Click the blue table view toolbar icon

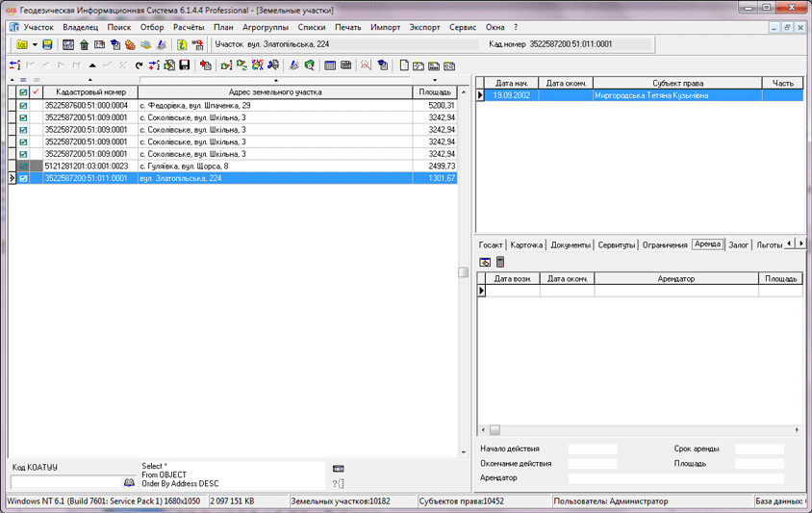click(x=330, y=65)
